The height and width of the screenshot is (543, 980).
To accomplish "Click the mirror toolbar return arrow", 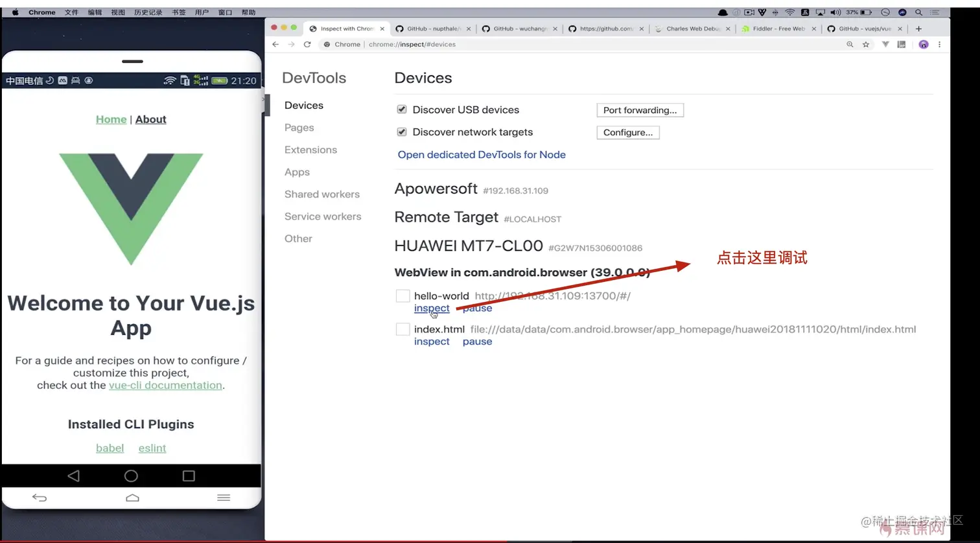I will 40,498.
